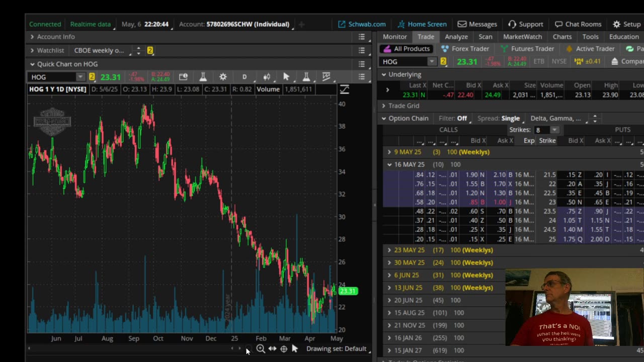Viewport: 644px width, 362px height.
Task: Click the yellow link badge beside chart symbol
Action: pyautogui.click(x=92, y=77)
